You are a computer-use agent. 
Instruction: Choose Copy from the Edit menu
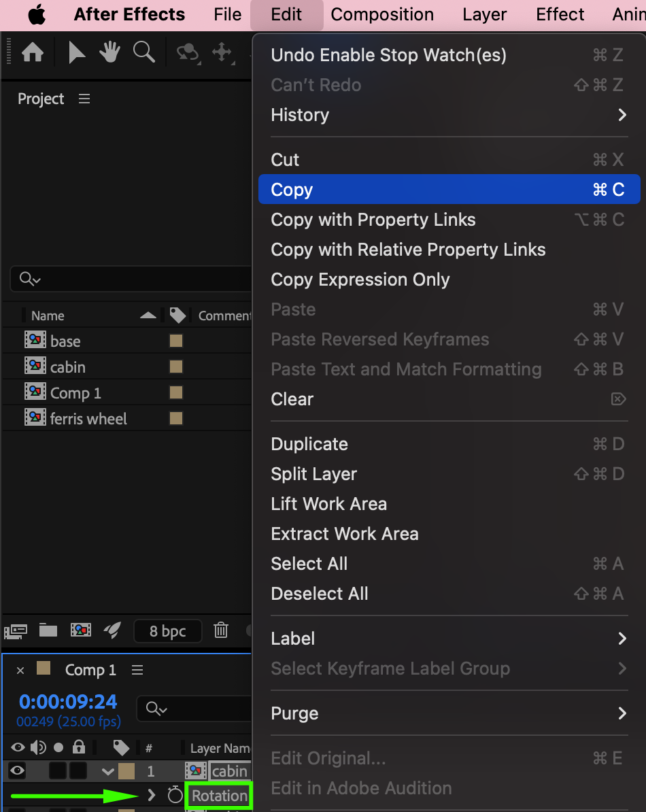(x=449, y=190)
